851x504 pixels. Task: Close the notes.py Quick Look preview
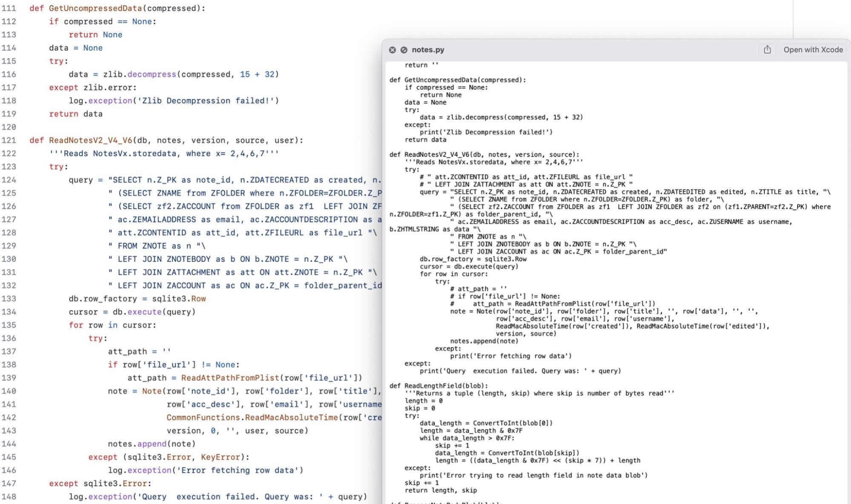click(x=392, y=50)
